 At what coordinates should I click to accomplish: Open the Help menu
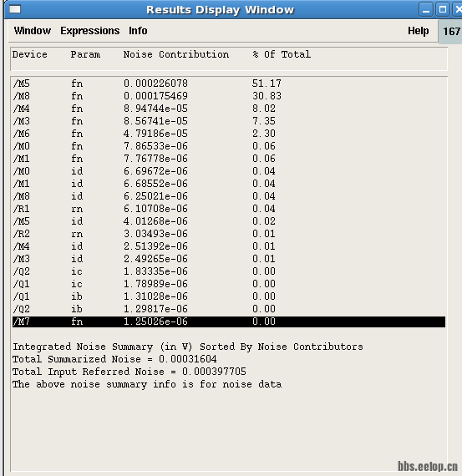pos(418,31)
